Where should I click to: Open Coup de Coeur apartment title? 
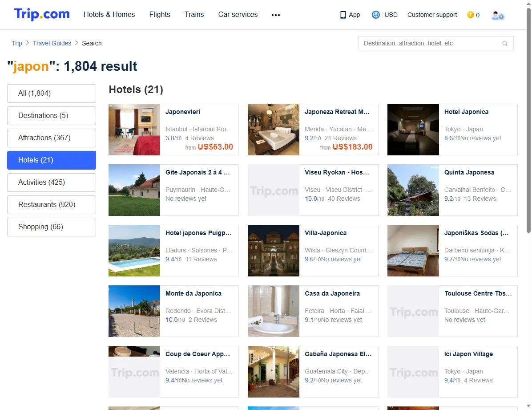click(x=198, y=354)
